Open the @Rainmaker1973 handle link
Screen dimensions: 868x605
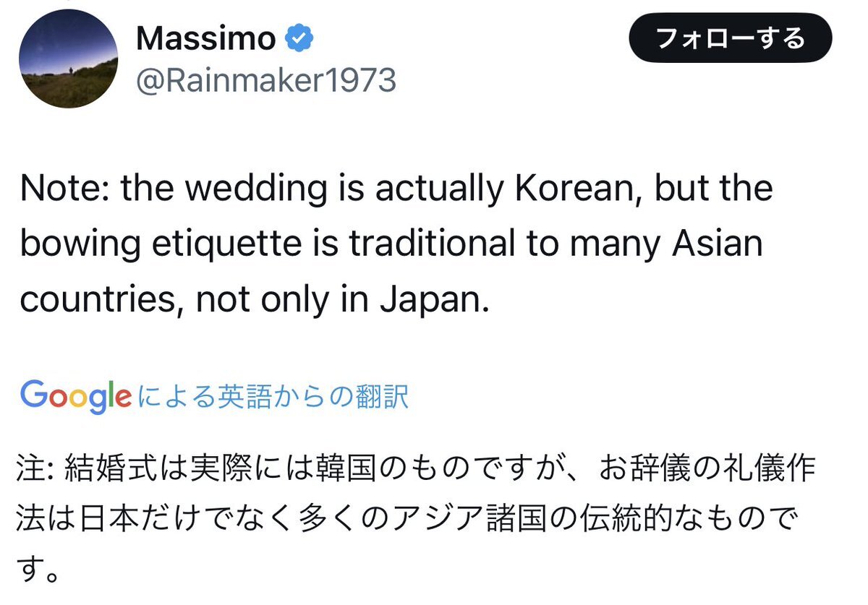click(266, 80)
